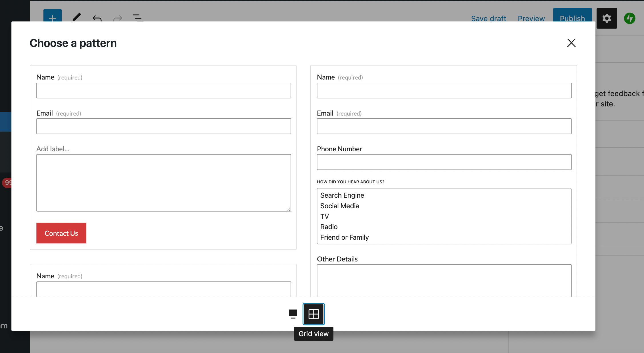
Task: Click the Name required input field
Action: point(164,90)
